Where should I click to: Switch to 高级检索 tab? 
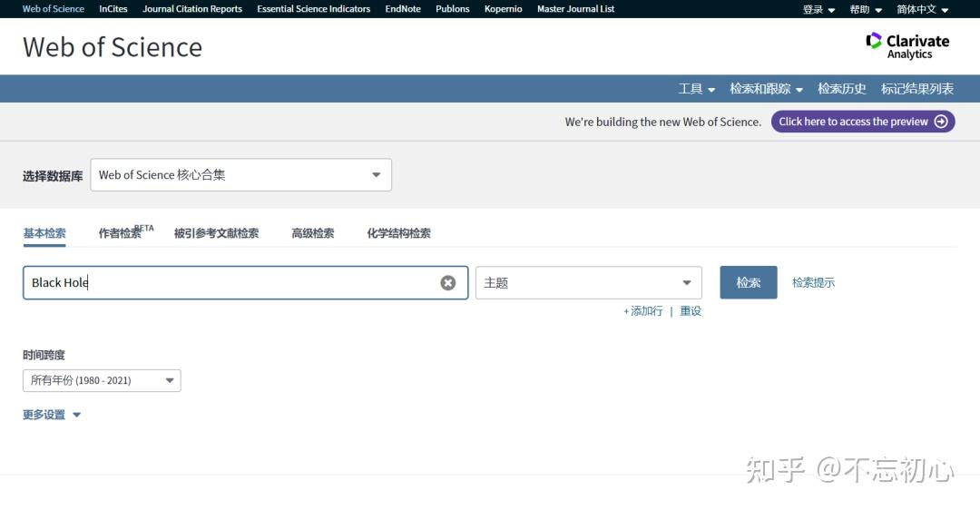[x=312, y=233]
